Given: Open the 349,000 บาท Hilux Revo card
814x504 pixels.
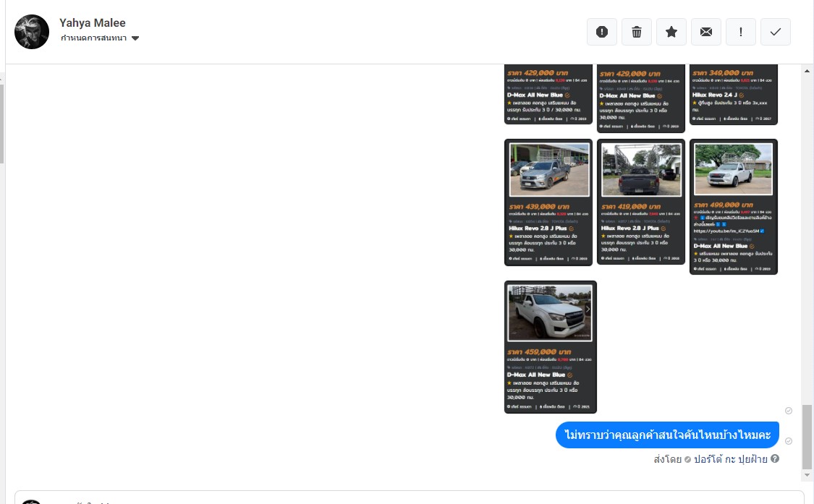Looking at the screenshot, I should click(734, 95).
